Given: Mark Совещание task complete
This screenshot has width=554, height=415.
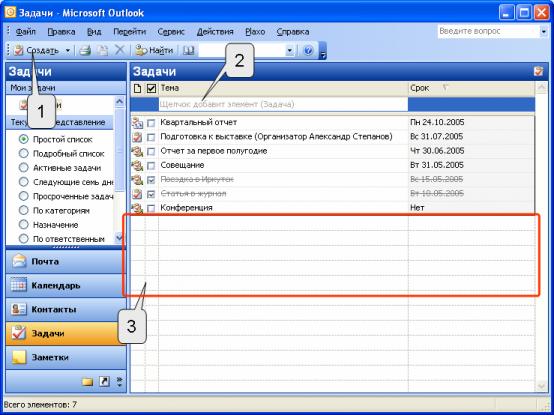Looking at the screenshot, I should coord(151,166).
